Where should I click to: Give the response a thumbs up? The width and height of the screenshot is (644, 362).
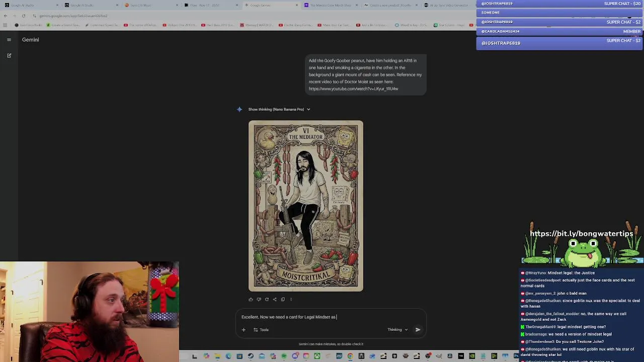251,300
